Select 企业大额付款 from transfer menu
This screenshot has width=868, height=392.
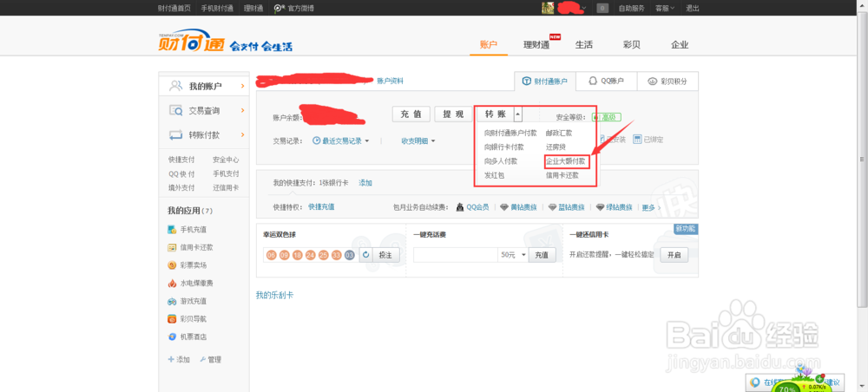tap(566, 161)
